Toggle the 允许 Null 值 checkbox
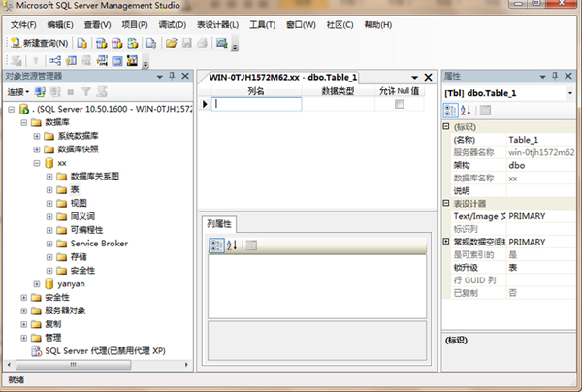Screen dimensions: 582x392 click(399, 104)
